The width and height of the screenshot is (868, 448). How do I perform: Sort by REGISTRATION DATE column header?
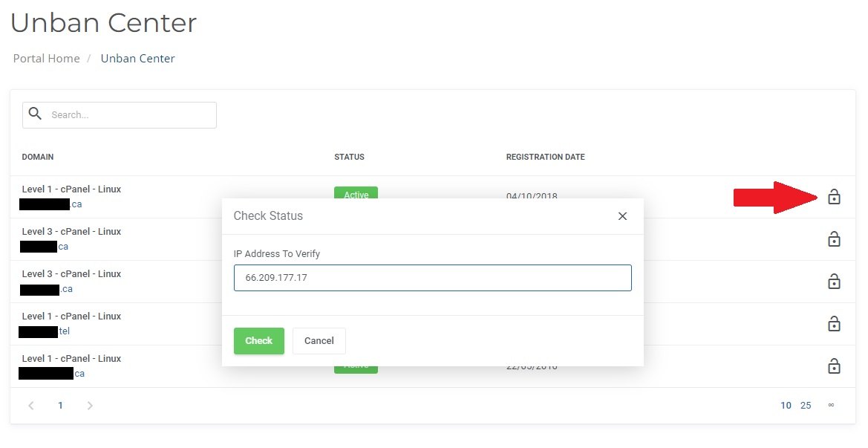[x=545, y=157]
